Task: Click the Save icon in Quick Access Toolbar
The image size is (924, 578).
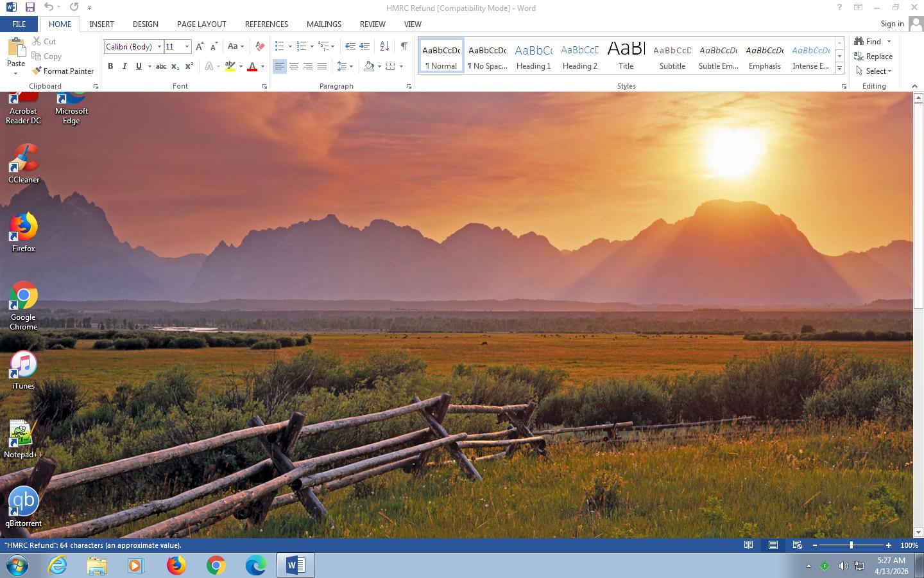Action: coord(30,7)
